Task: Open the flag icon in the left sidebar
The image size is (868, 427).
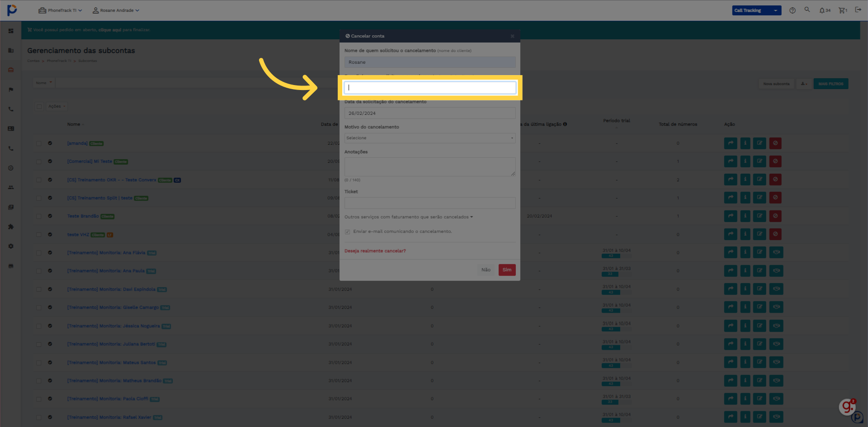Action: [x=11, y=90]
